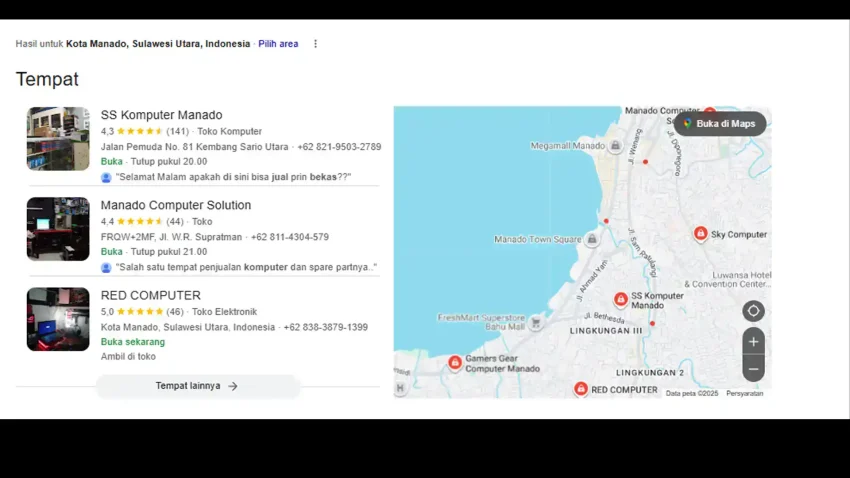Click the Manado Town Square shopping marker
The height and width of the screenshot is (478, 850).
592,239
